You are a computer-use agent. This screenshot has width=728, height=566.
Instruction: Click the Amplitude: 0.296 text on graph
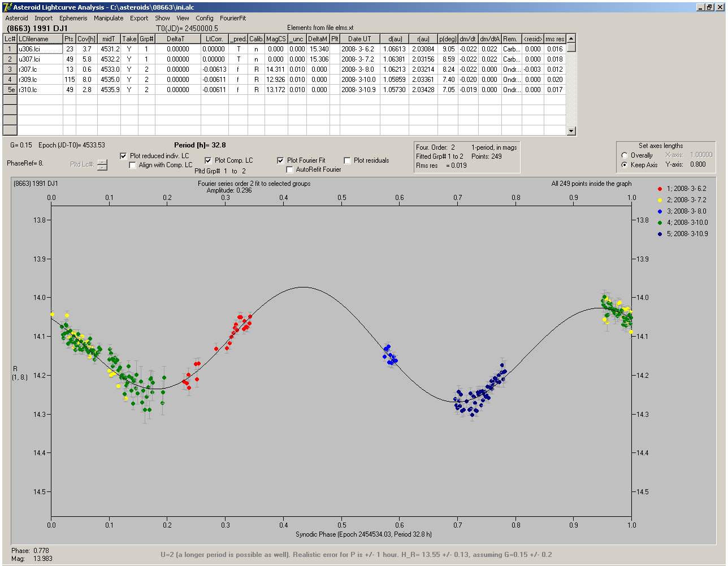click(229, 191)
